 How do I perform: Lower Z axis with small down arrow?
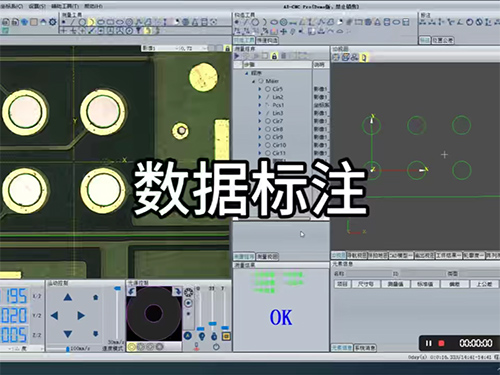[x=96, y=334]
